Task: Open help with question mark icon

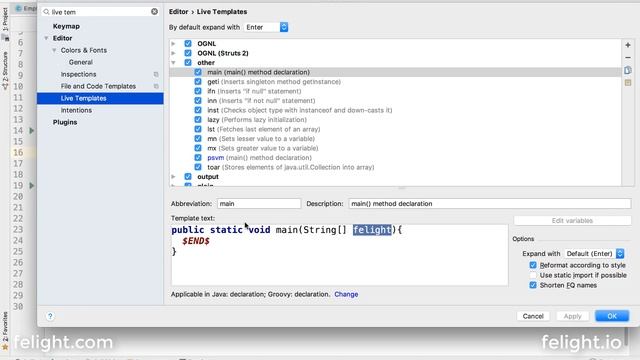Action: [50, 316]
